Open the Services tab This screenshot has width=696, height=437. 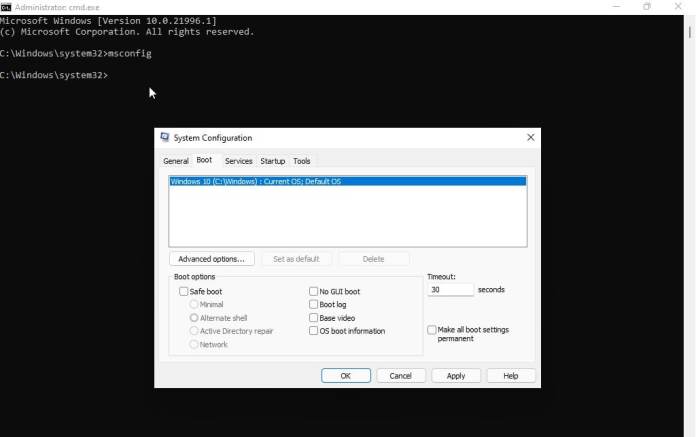tap(238, 161)
